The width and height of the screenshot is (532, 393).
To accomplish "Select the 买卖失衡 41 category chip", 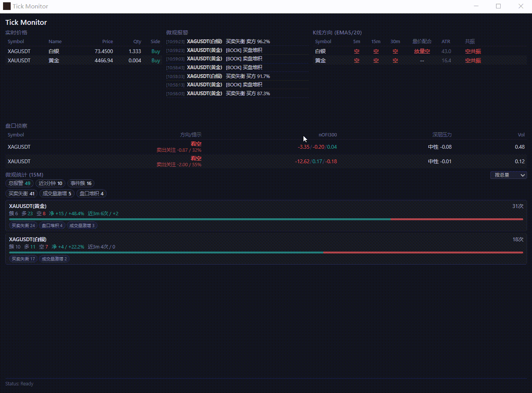I will tap(21, 194).
